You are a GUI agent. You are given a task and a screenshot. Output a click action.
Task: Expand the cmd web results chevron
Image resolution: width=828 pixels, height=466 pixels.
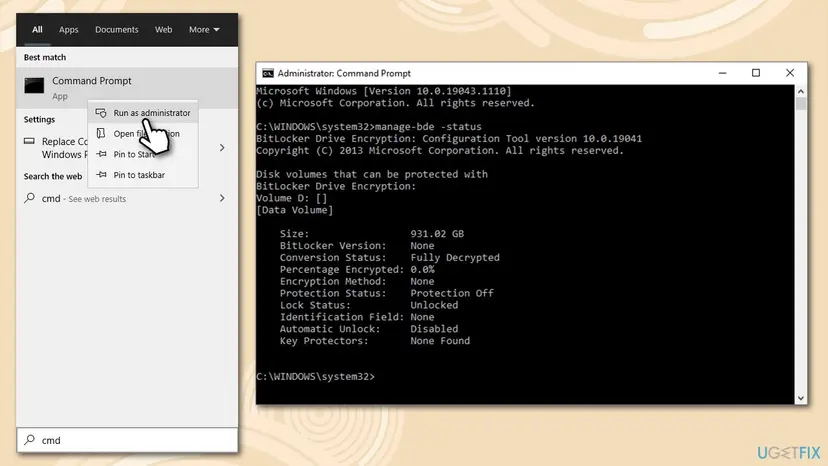click(222, 198)
